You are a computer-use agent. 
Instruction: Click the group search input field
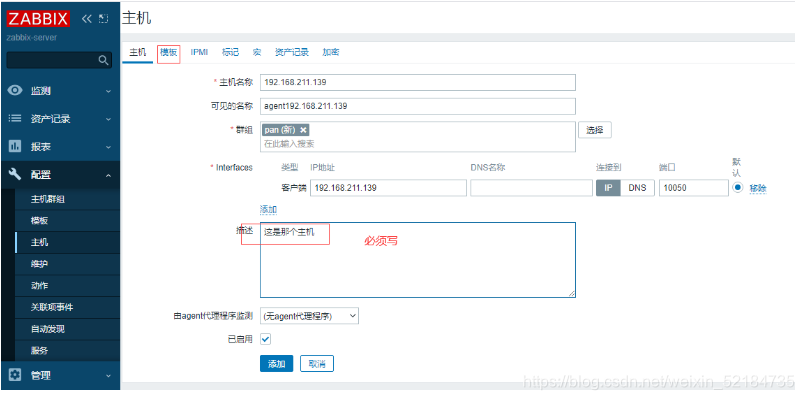(417, 144)
